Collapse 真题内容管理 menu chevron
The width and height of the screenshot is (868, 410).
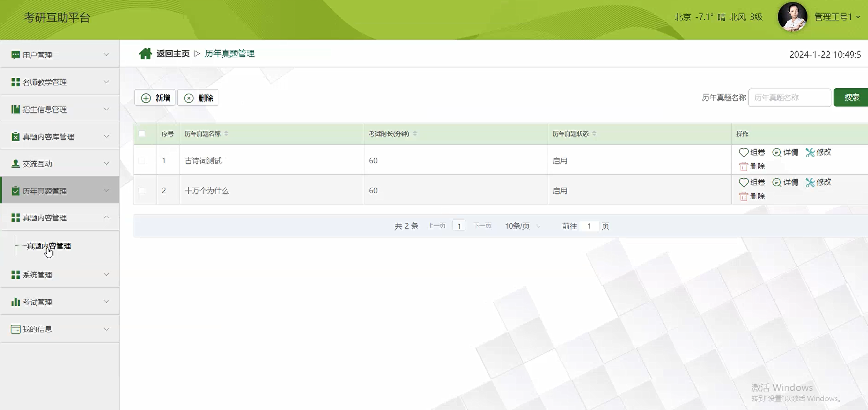[x=106, y=217]
